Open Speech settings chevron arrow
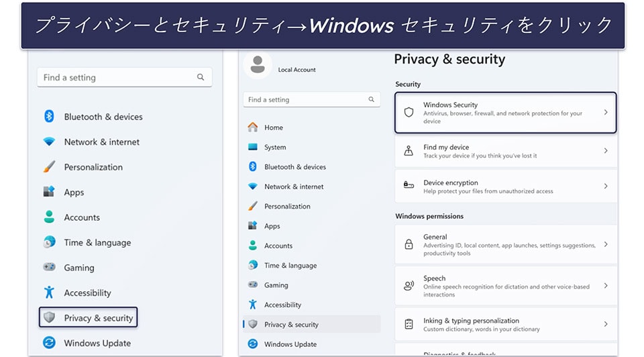 pos(606,285)
